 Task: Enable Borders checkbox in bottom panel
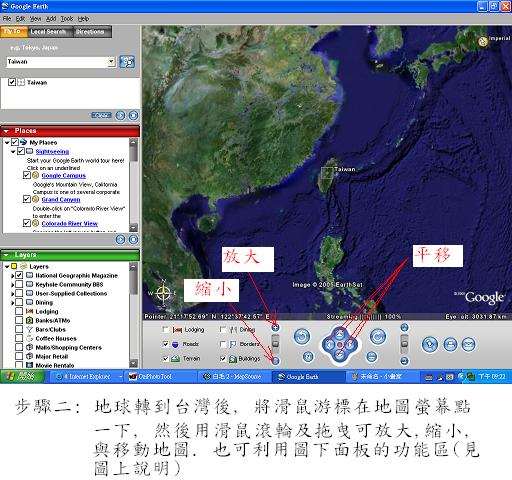223,344
